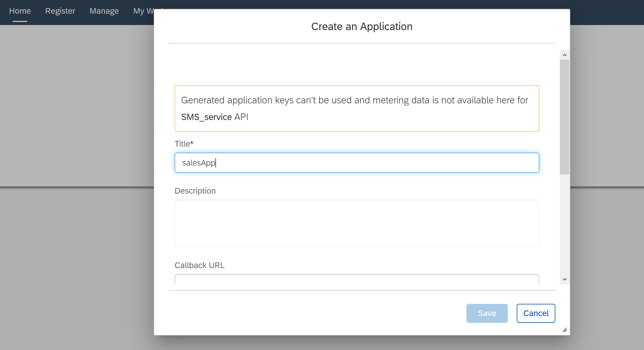The width and height of the screenshot is (644, 350).
Task: Click the Description label
Action: (x=195, y=191)
